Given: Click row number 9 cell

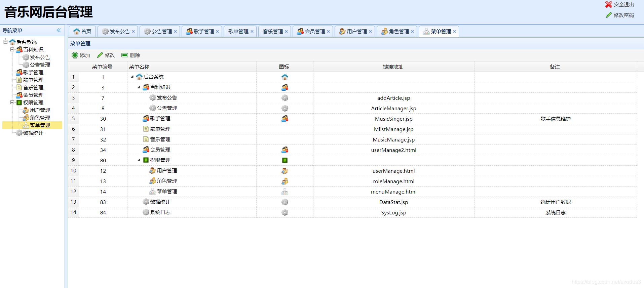Looking at the screenshot, I should [x=73, y=160].
